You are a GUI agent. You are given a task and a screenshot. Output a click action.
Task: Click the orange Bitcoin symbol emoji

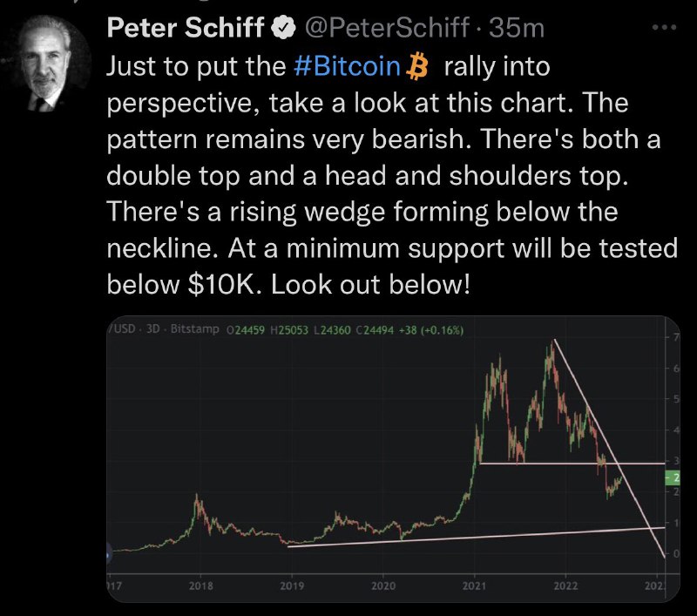[x=417, y=66]
